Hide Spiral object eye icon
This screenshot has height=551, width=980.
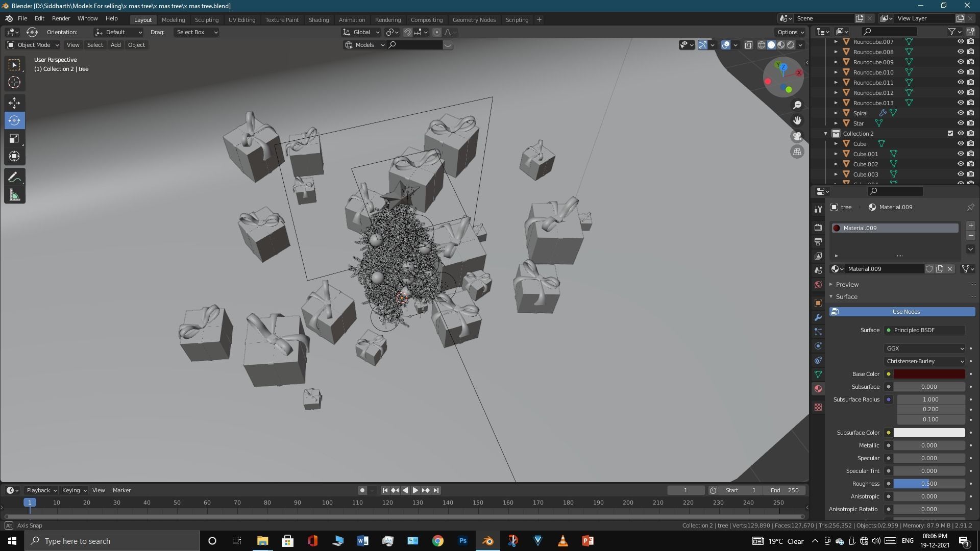click(x=960, y=113)
